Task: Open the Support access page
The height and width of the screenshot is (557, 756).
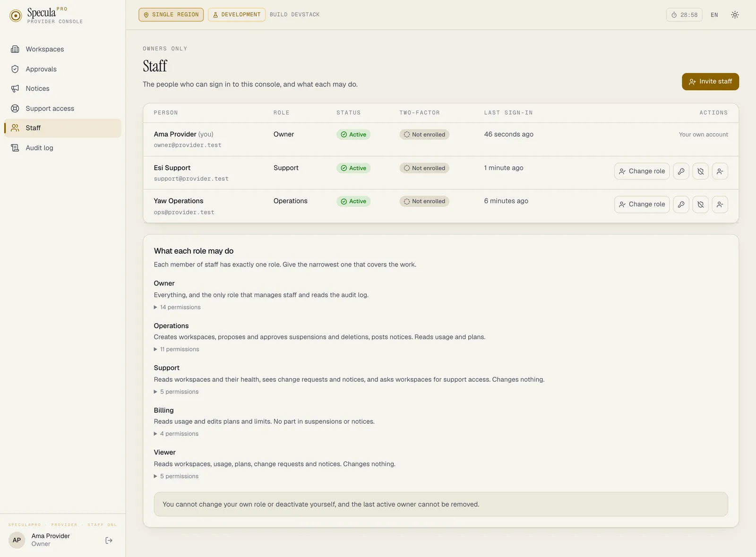Action: click(x=62, y=108)
